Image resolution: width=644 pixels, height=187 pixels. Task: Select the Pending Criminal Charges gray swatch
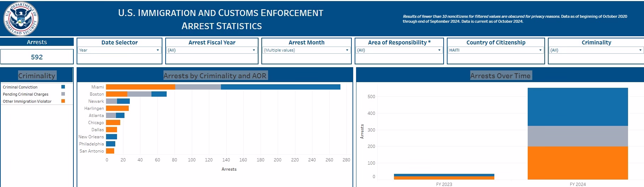pos(63,94)
